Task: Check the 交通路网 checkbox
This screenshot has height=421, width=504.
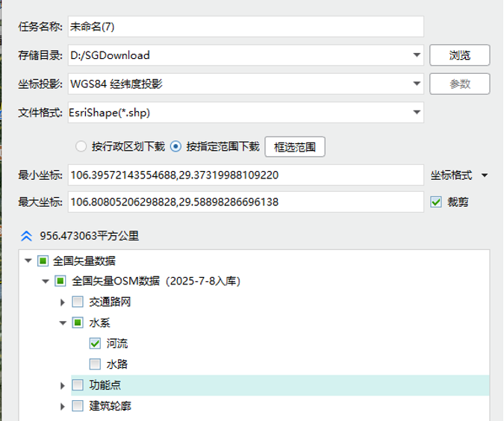Action: 78,302
